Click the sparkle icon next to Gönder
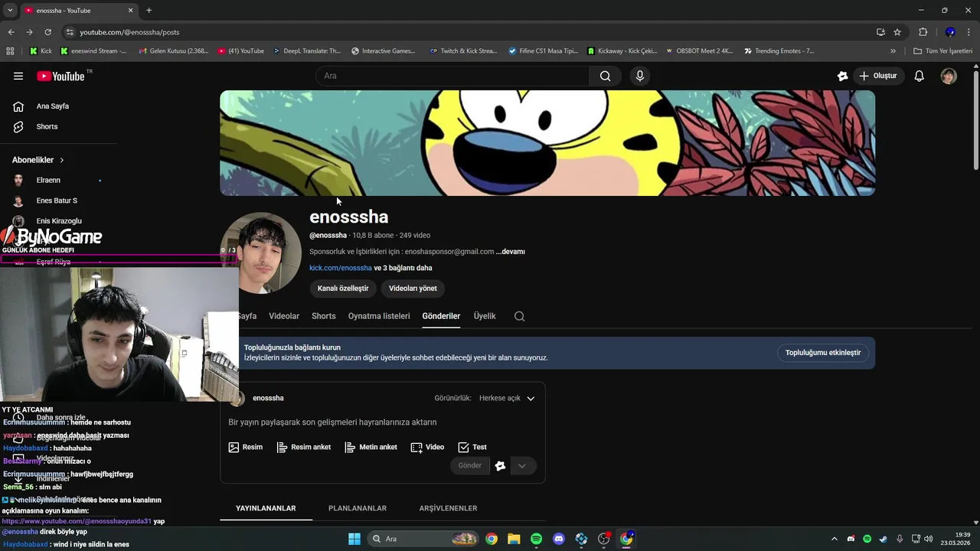The image size is (980, 551). [500, 465]
